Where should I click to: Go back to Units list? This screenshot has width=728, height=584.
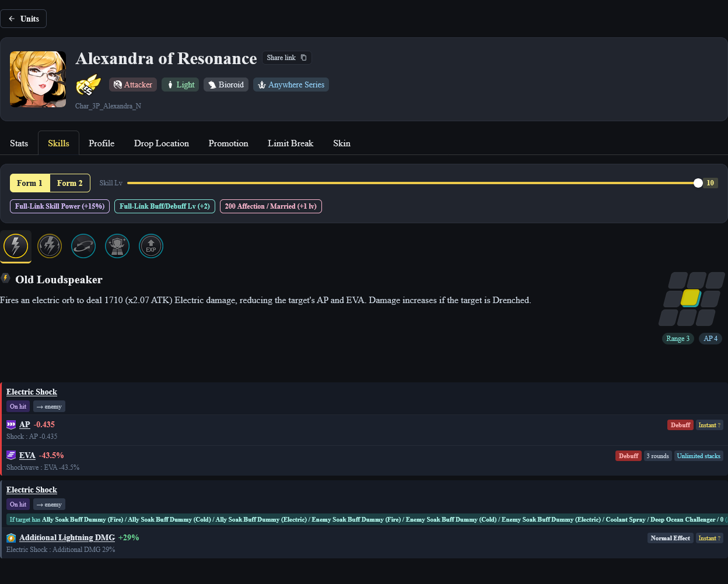tap(23, 19)
